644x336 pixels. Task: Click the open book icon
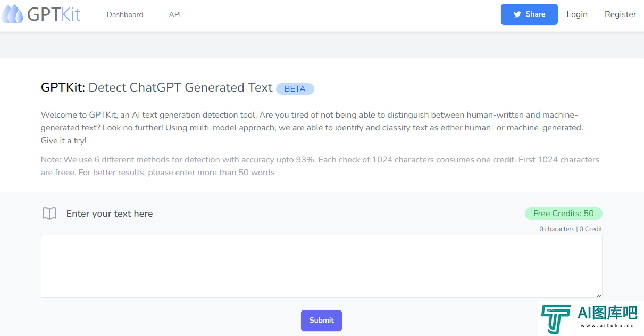(49, 214)
